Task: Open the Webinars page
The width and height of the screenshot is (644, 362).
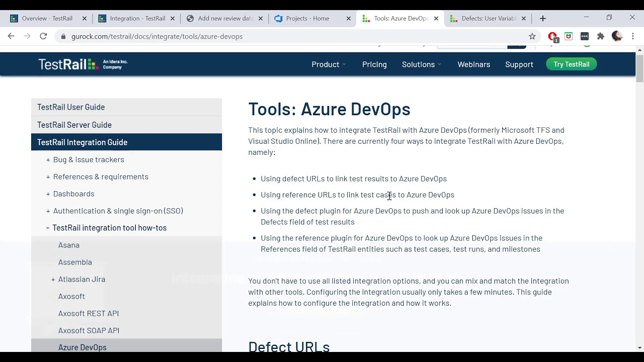Action: [x=473, y=64]
